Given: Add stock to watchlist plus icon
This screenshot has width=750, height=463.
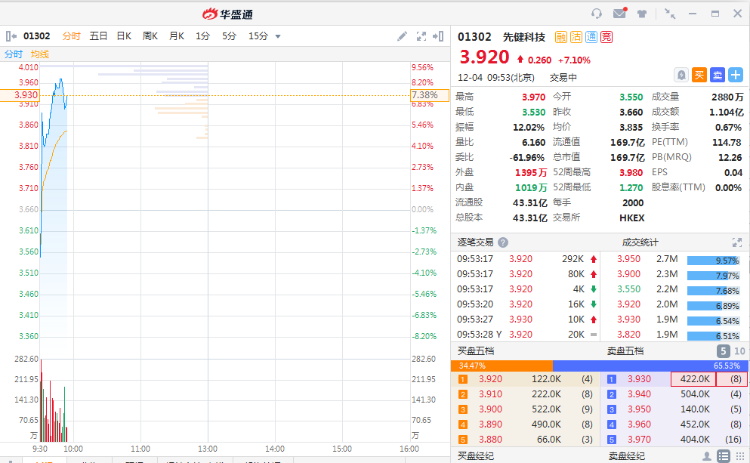Looking at the screenshot, I should [x=736, y=75].
